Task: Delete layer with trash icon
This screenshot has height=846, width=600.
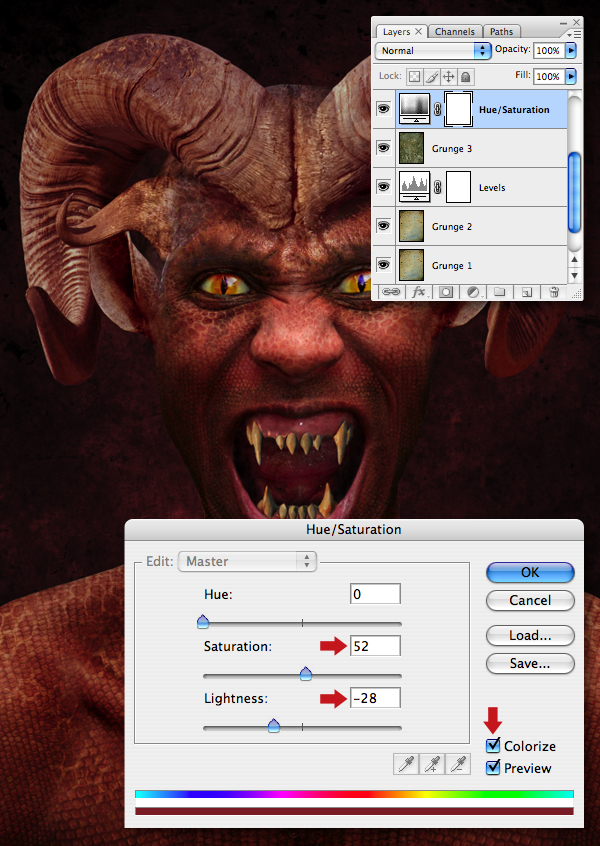Action: 554,292
